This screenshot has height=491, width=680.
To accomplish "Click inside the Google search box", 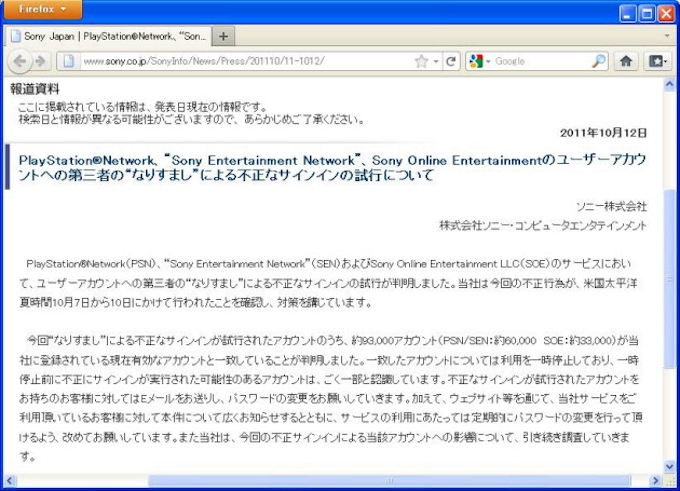I will tap(540, 61).
